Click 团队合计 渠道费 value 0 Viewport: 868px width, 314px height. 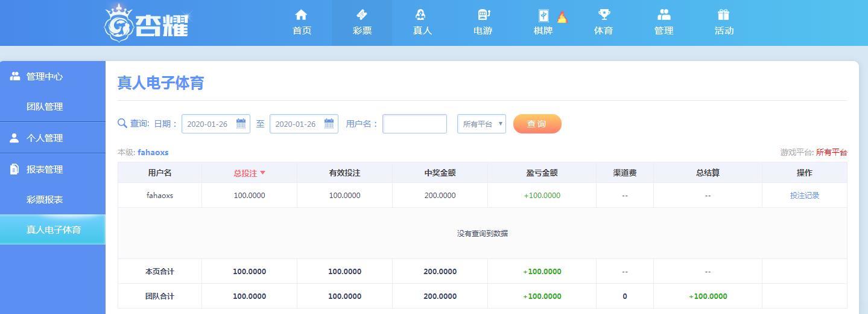624,296
